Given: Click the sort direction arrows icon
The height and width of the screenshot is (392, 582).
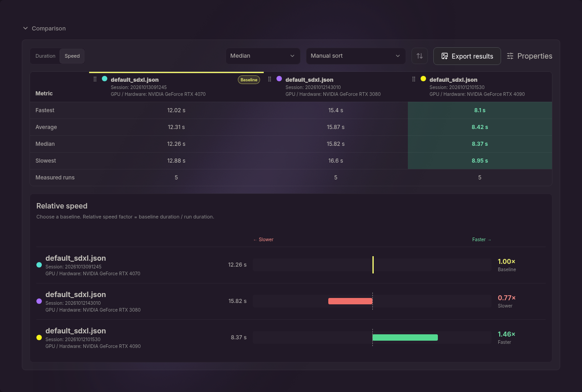Looking at the screenshot, I should tap(420, 56).
